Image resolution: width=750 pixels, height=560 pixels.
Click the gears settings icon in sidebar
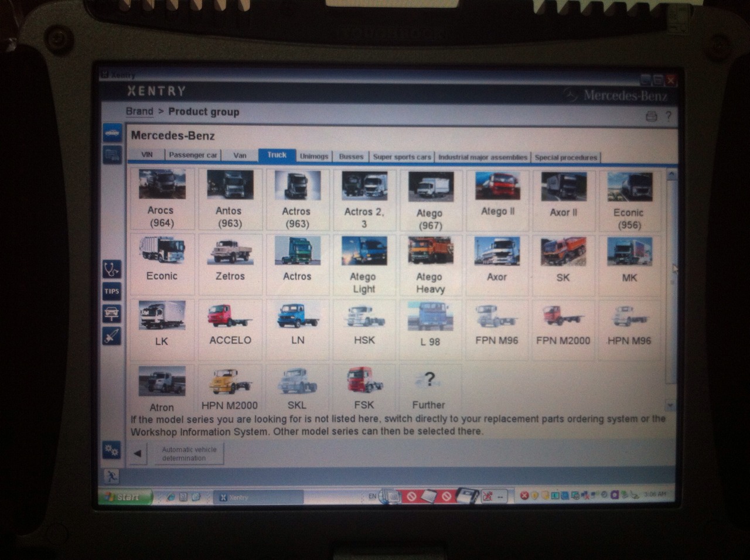coord(111,450)
